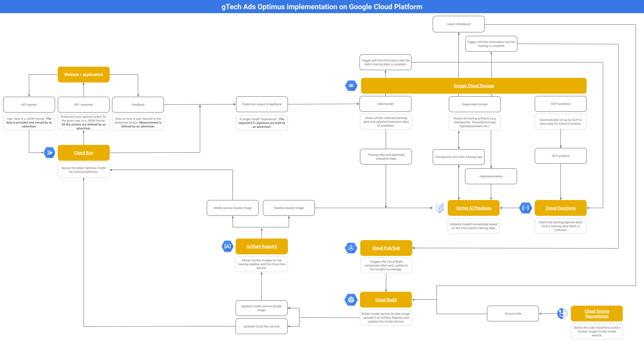Image resolution: width=644 pixels, height=348 pixels.
Task: Click the 'Stores the code required' description
Action: [597, 331]
